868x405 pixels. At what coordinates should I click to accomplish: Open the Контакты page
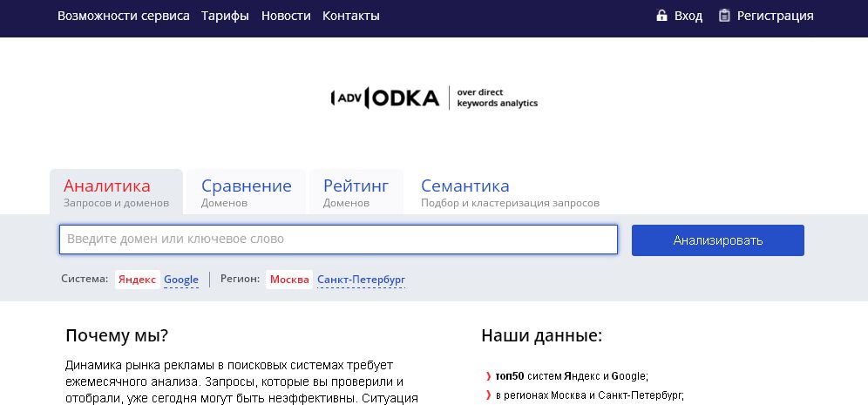click(351, 16)
